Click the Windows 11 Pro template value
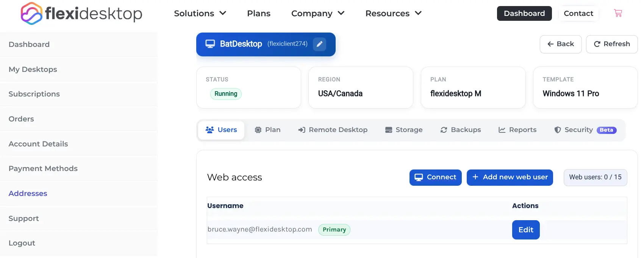644x258 pixels. click(571, 93)
